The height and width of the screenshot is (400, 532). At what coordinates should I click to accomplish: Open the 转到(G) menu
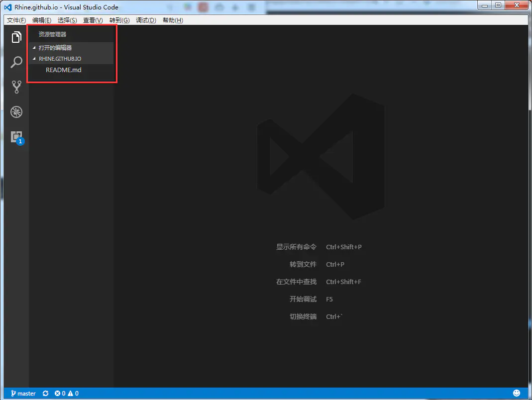[x=119, y=20]
